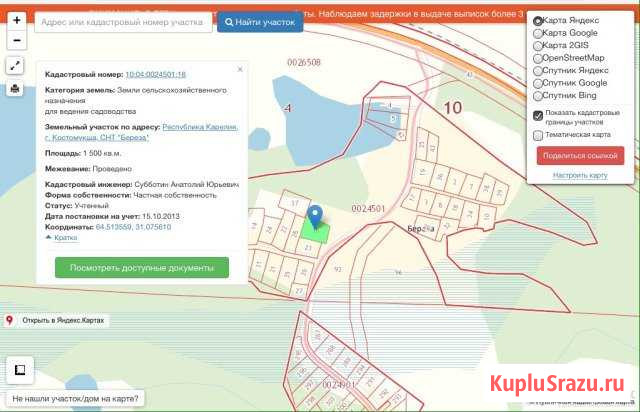Click the large district number 10

453,108
